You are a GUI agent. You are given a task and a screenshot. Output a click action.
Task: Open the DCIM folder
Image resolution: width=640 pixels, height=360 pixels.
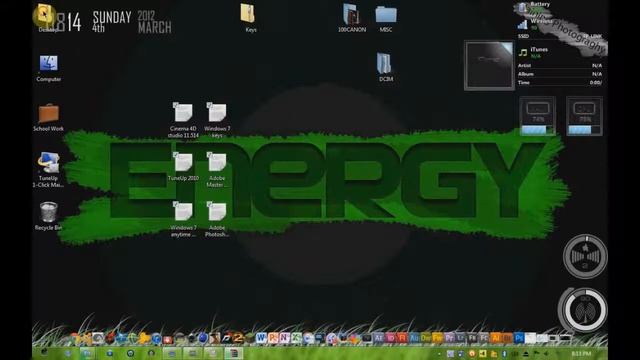[384, 63]
